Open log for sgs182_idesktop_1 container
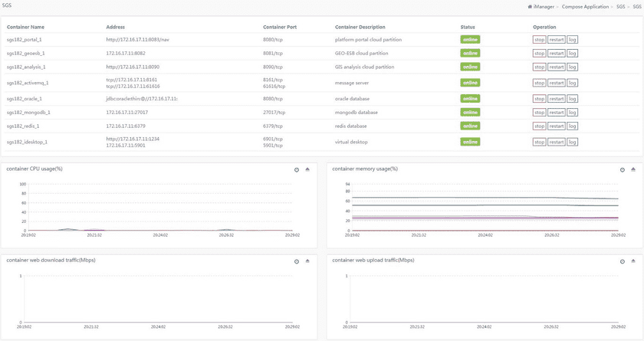644x341 pixels. [x=573, y=142]
